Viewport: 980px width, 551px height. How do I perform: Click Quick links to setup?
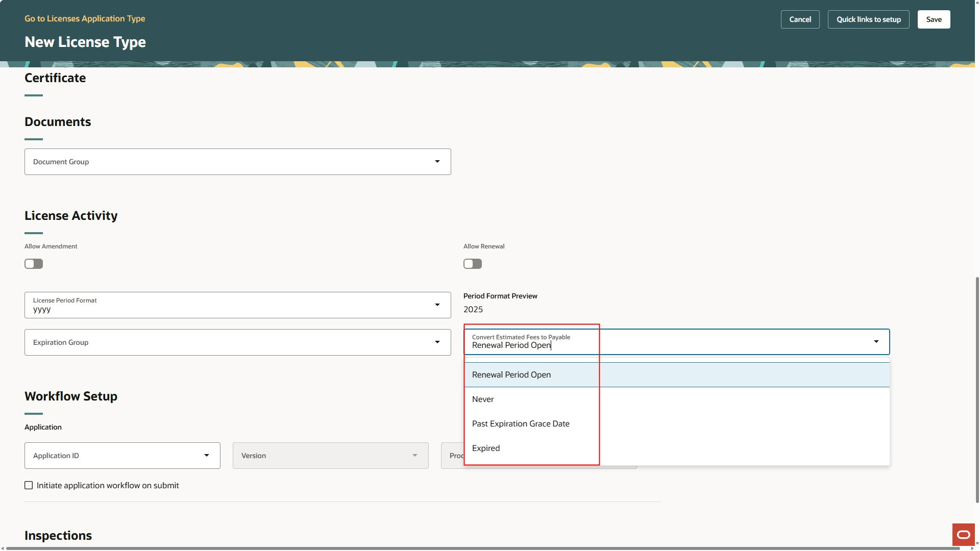[868, 19]
